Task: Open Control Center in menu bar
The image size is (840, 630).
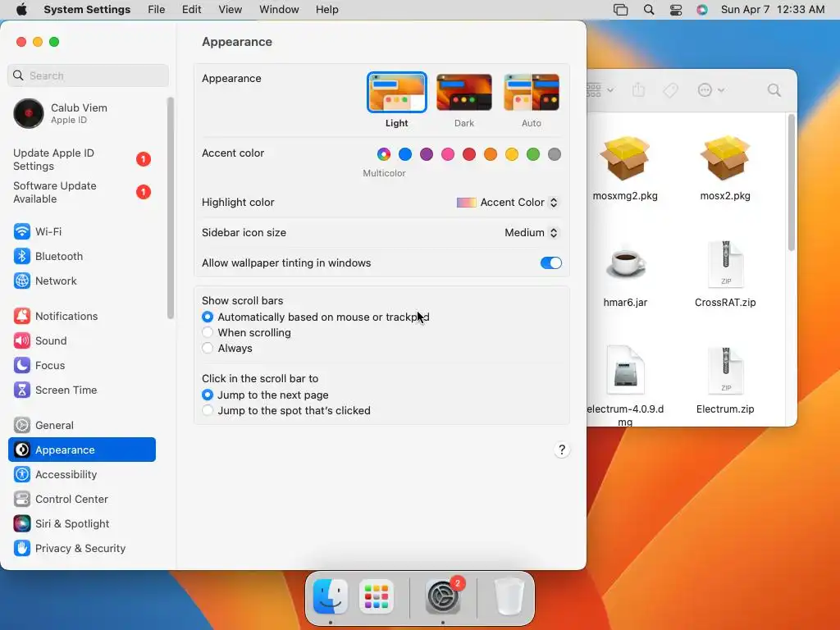Action: (x=676, y=10)
